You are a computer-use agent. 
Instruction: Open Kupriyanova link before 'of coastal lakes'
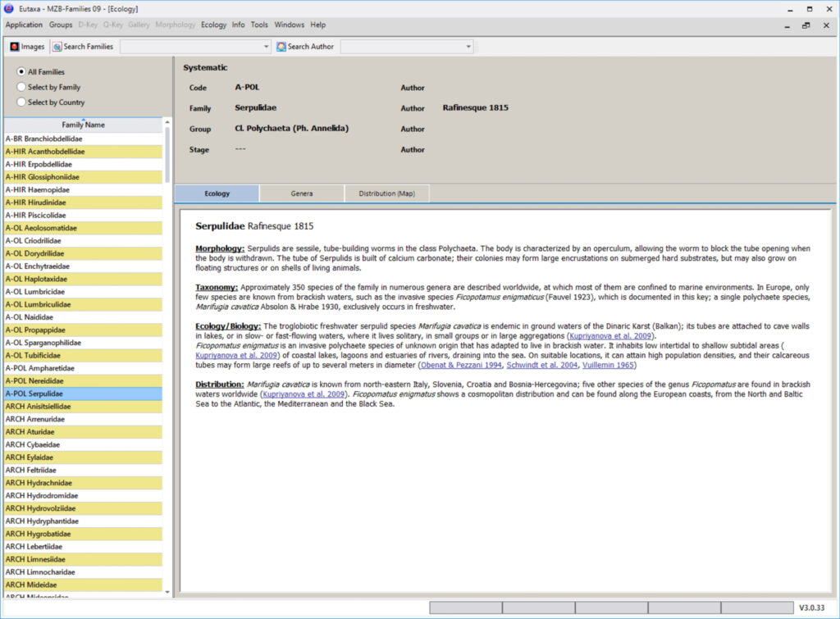pos(236,356)
